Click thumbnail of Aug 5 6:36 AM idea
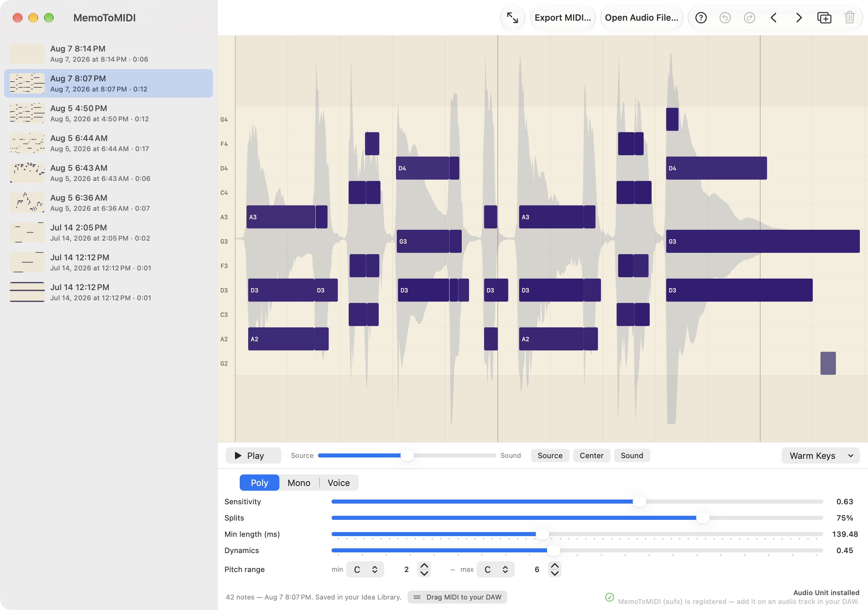Viewport: 868px width, 610px height. coord(27,203)
